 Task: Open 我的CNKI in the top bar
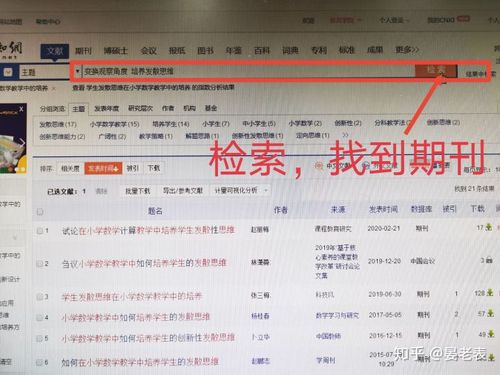pos(441,20)
